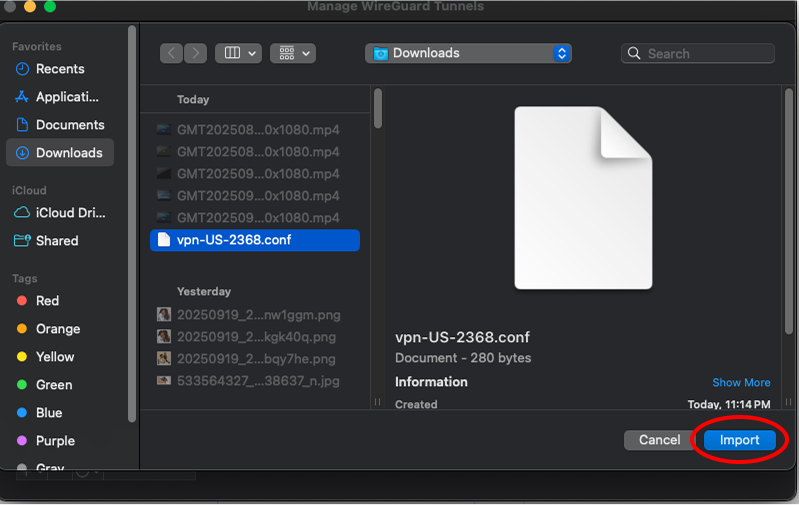Click the preview pane scrollbar
The height and width of the screenshot is (505, 799).
(x=788, y=211)
